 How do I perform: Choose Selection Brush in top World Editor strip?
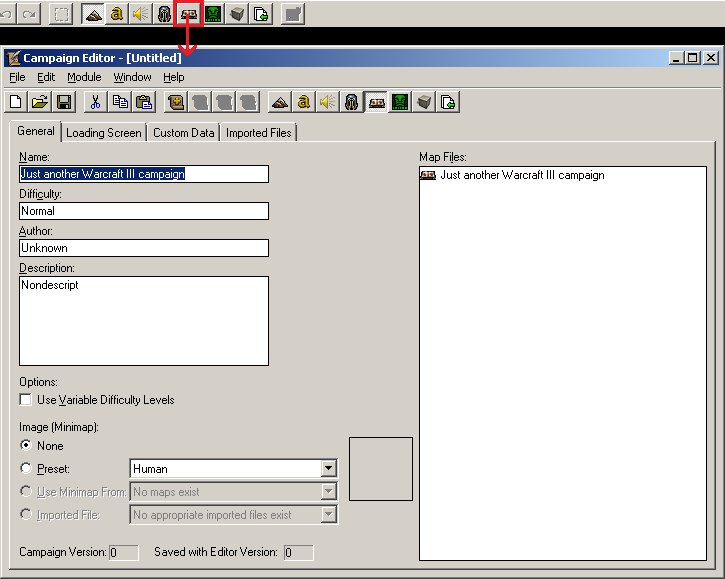tap(61, 14)
